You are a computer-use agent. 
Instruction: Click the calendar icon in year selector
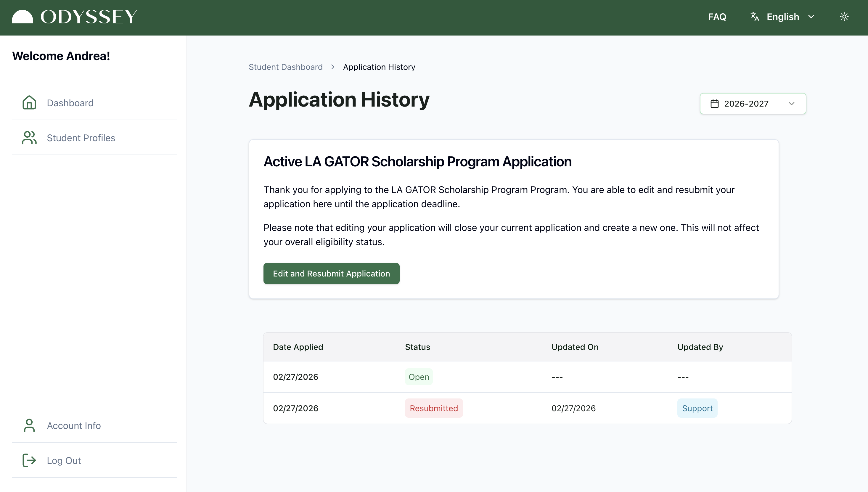(x=715, y=103)
